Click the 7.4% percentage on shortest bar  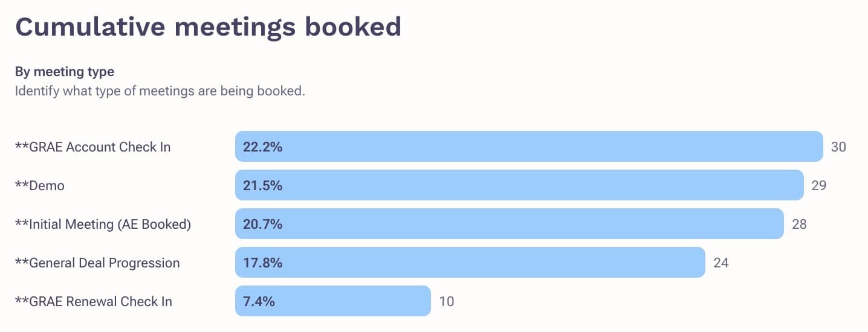(x=259, y=301)
